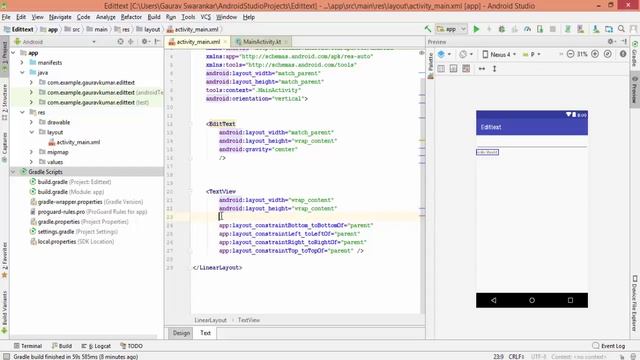Switch to Design tab of layout editor
The image size is (640, 360).
point(181,333)
